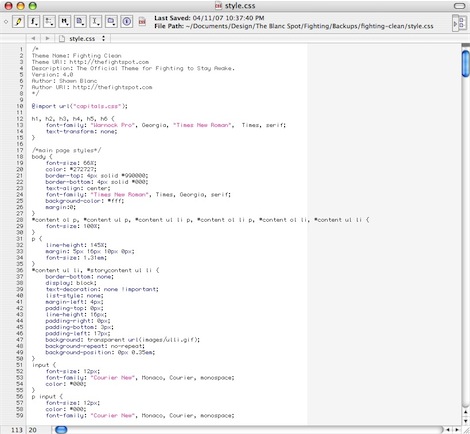
Task: Click the 'list-style: none;' line
Action: 75,296
